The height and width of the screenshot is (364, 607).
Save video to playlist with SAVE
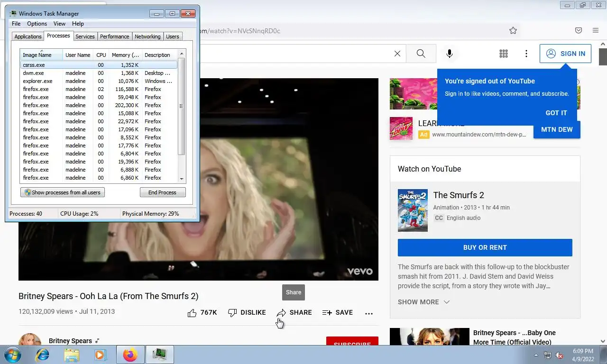coord(338,313)
